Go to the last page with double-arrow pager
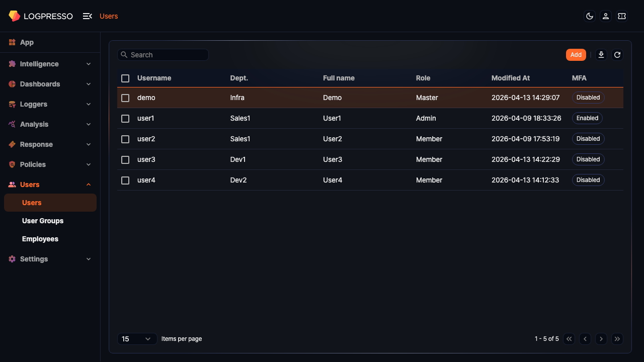The height and width of the screenshot is (362, 644). coord(617,339)
